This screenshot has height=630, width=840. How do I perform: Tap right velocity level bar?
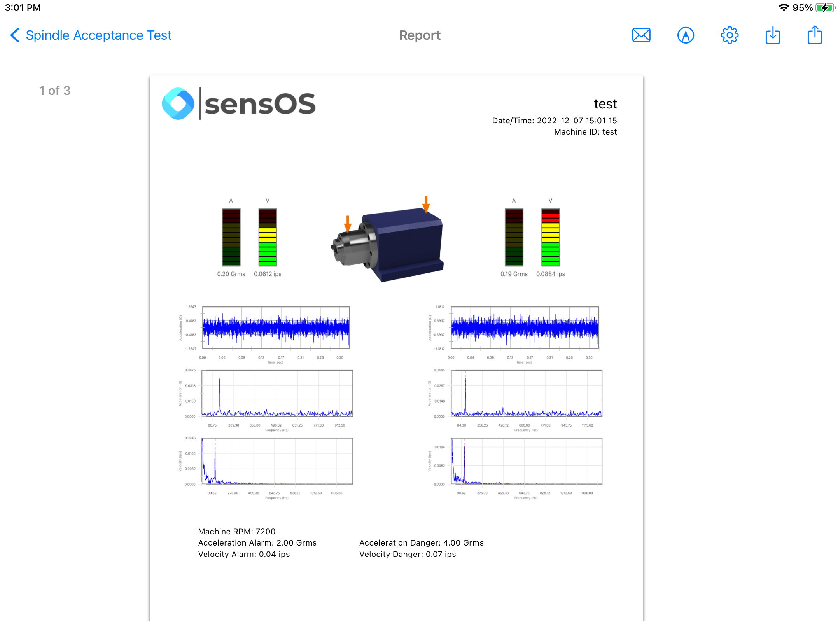(550, 237)
